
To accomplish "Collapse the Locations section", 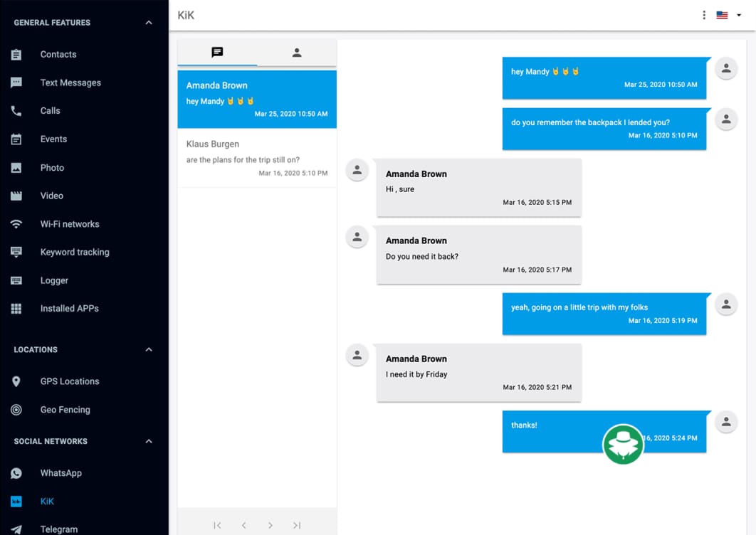I will (149, 349).
